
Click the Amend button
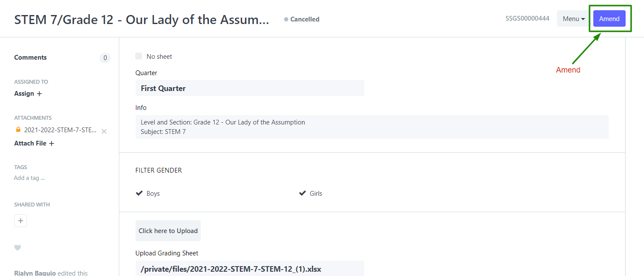[x=609, y=19]
